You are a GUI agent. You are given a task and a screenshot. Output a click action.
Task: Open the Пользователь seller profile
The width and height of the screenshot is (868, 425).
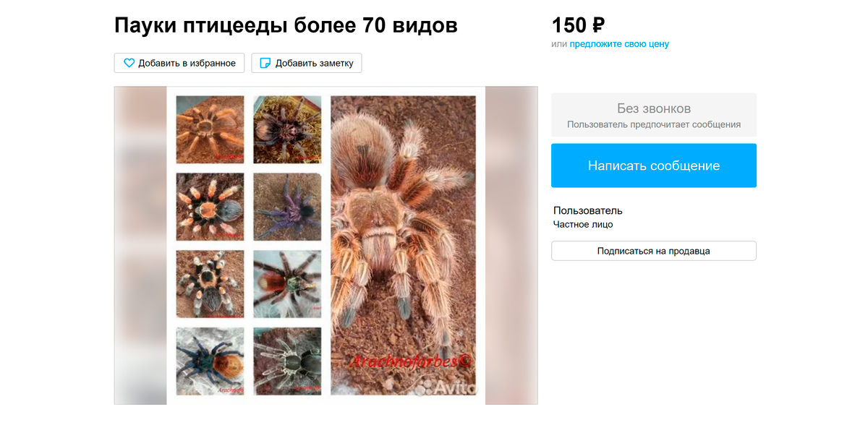pyautogui.click(x=588, y=211)
